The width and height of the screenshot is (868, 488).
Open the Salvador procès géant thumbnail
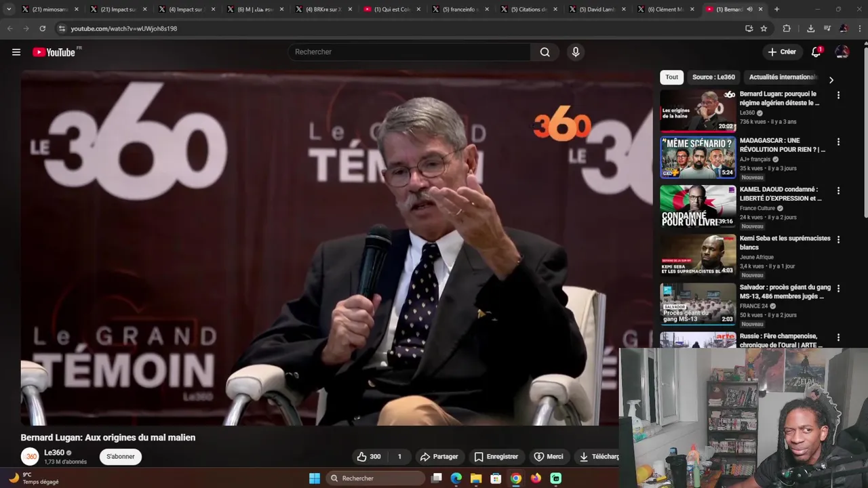click(x=698, y=304)
